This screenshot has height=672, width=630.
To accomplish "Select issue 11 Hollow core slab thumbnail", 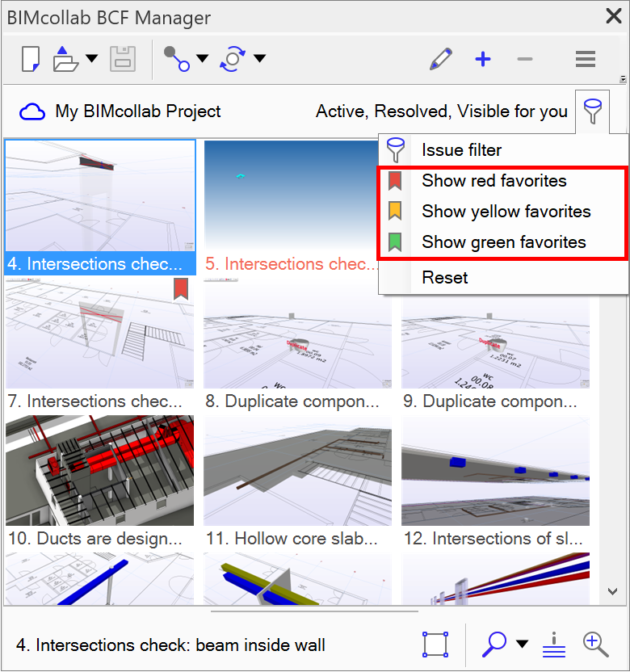I will pyautogui.click(x=297, y=471).
